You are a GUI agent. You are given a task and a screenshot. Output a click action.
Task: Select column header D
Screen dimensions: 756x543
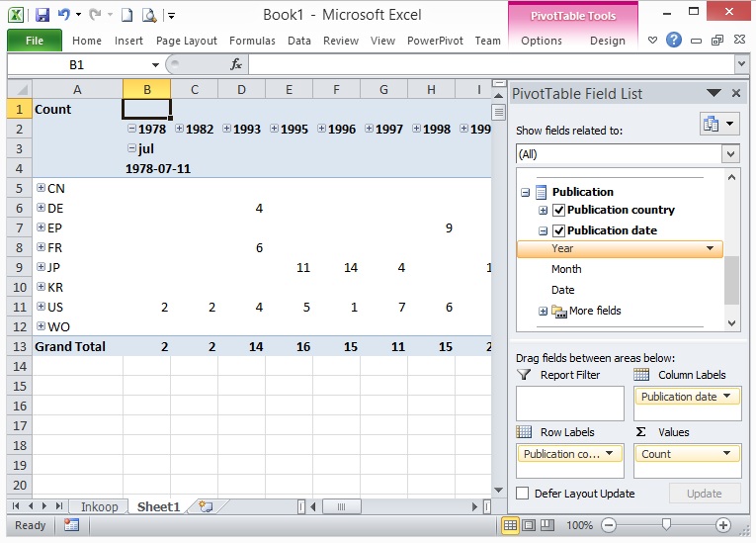(x=241, y=89)
